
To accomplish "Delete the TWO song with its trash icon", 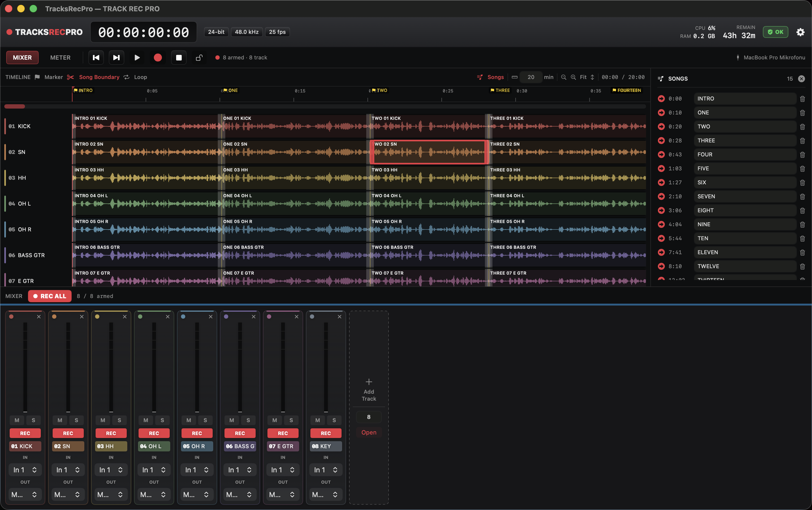I will [803, 127].
